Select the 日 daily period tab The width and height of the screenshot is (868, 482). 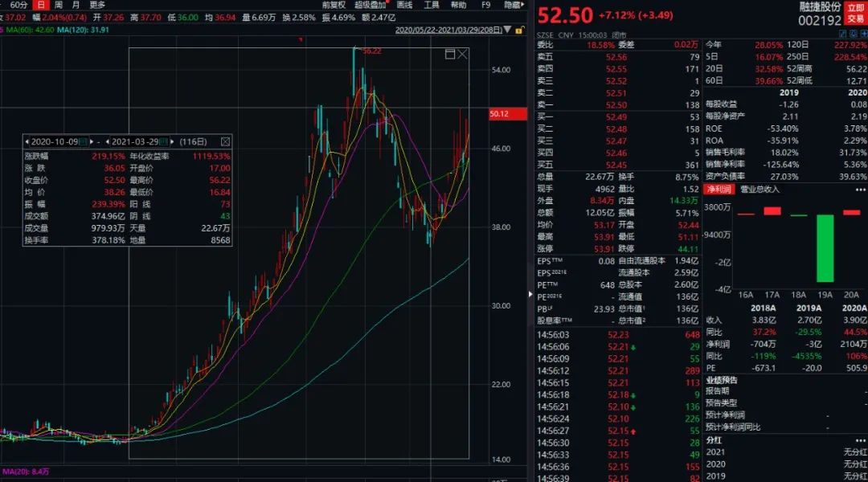(39, 5)
